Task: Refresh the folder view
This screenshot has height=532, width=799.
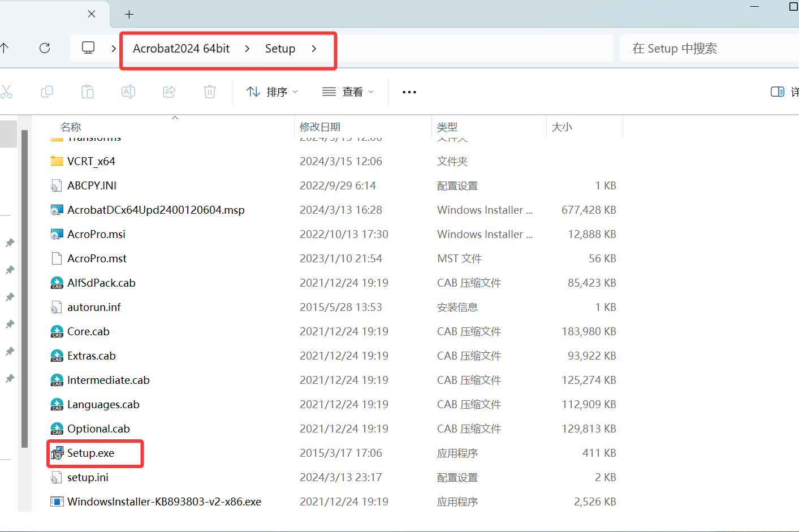Action: 45,48
